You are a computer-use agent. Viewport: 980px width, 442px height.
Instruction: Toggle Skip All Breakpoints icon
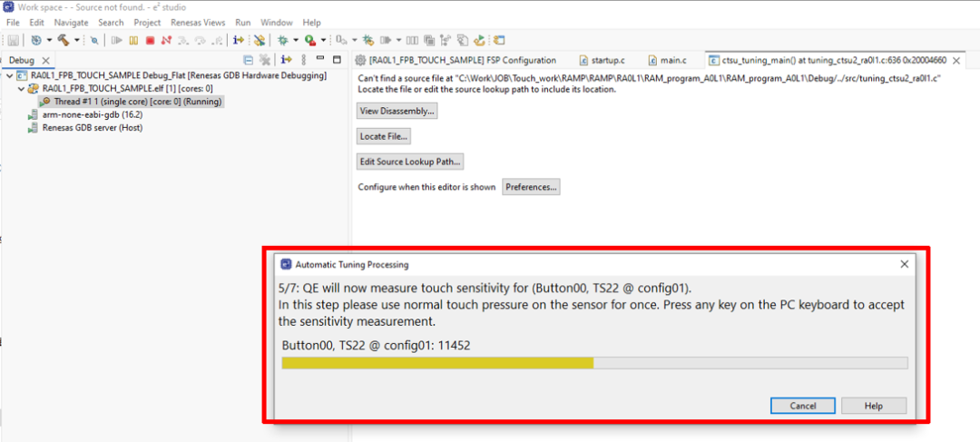(259, 40)
